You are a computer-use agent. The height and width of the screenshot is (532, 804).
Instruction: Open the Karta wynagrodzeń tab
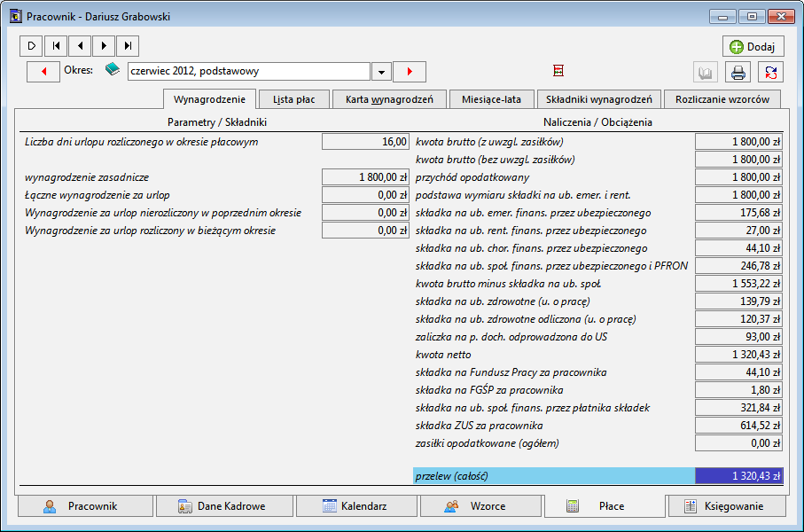point(389,99)
